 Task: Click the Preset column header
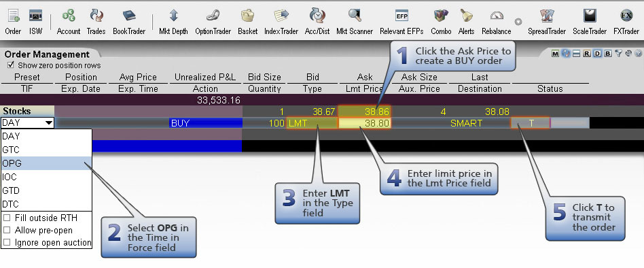27,78
